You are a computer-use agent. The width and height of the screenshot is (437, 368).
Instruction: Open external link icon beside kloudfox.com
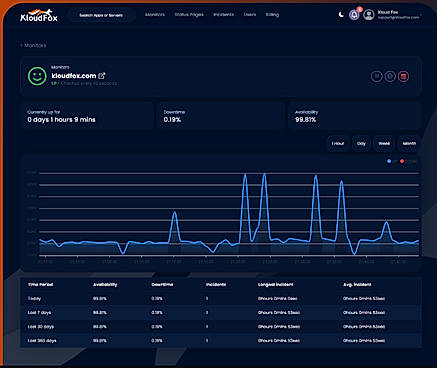102,76
